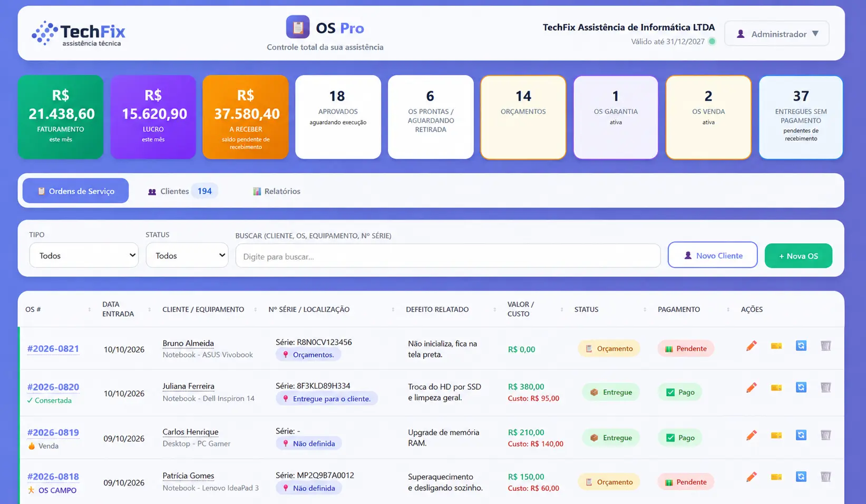Open the Faturamento R$ 21.438,60 card

click(x=61, y=117)
